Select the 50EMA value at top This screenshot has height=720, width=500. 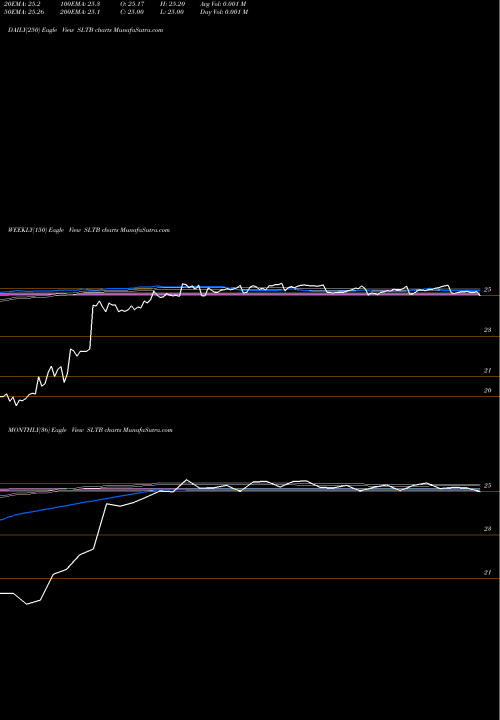(x=26, y=12)
